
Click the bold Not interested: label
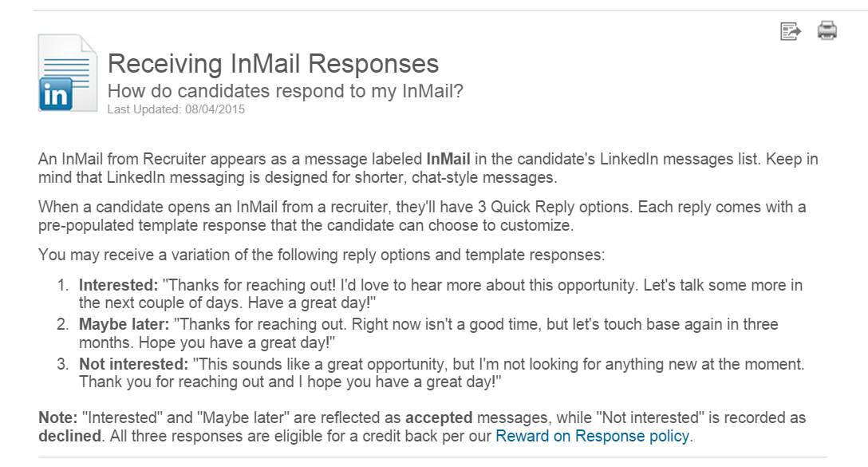tap(134, 364)
